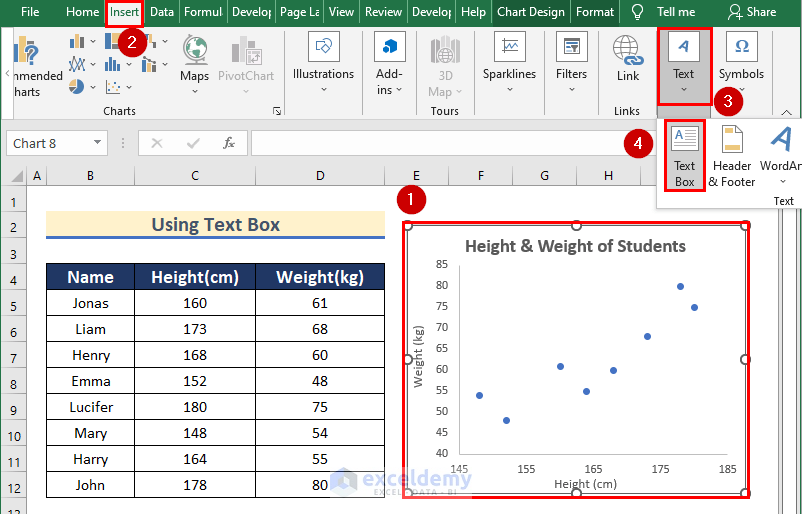Select the cell containing Lucifer

coord(91,407)
